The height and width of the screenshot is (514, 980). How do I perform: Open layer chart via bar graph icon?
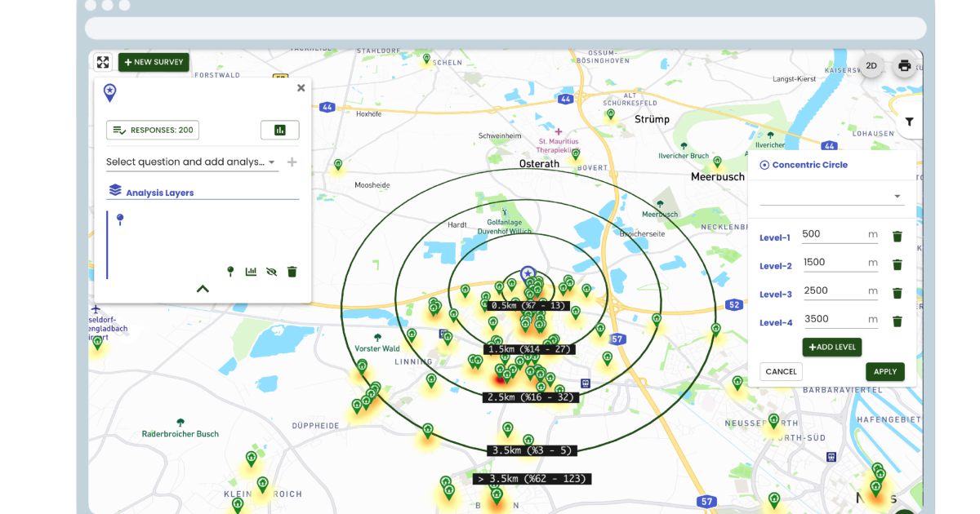251,272
